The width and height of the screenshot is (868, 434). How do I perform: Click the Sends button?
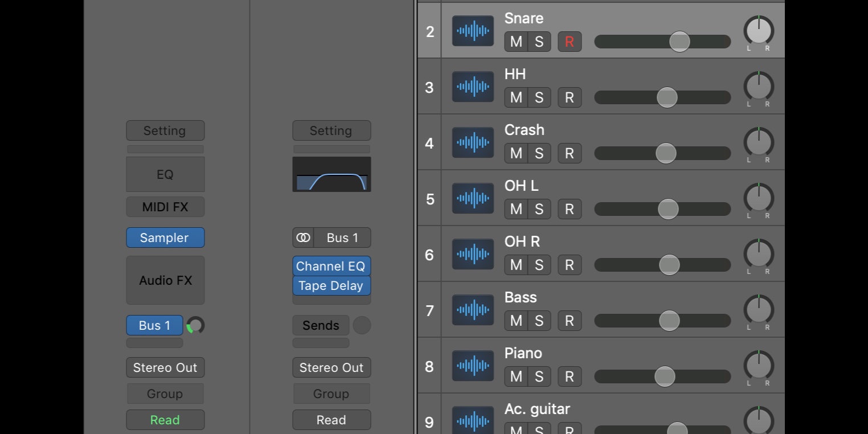321,325
